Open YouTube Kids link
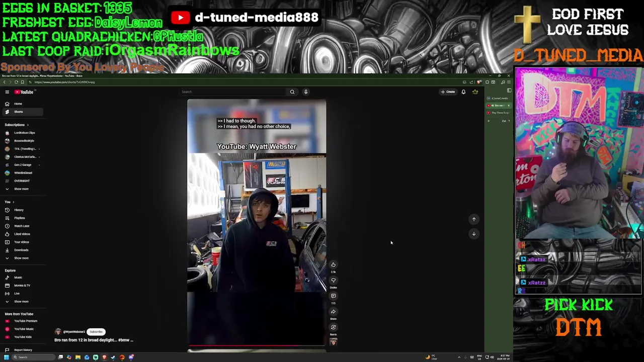 click(23, 337)
